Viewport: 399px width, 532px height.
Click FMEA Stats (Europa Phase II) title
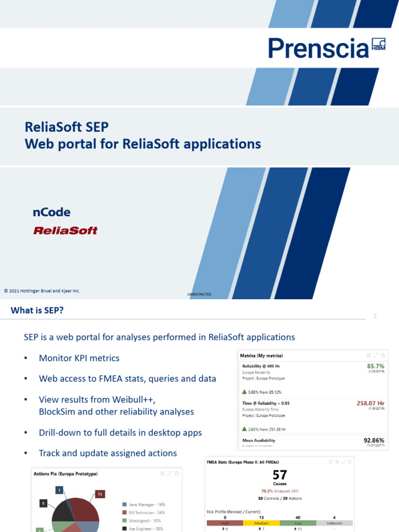tap(243, 462)
